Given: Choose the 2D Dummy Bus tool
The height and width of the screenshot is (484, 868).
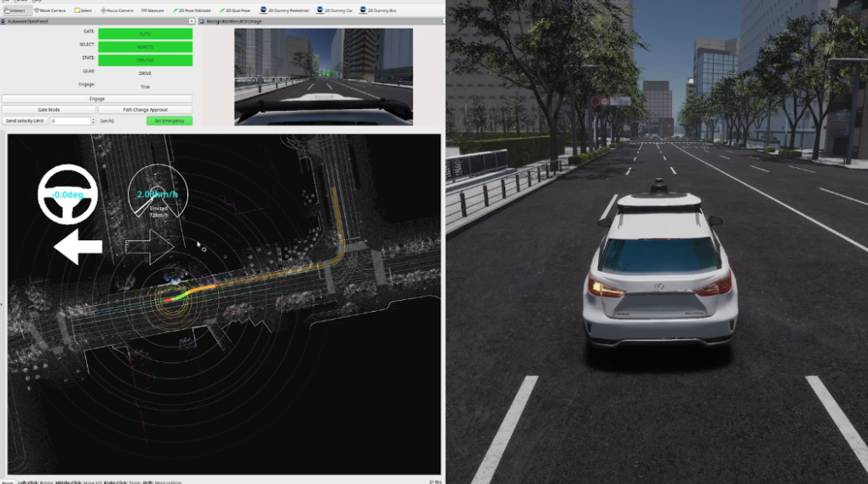Looking at the screenshot, I should coord(378,10).
